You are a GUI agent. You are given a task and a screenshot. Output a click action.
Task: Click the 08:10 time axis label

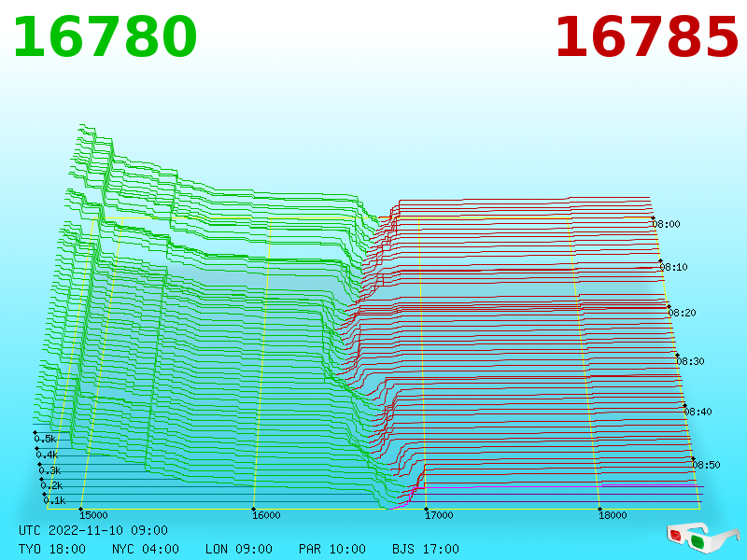(x=673, y=267)
